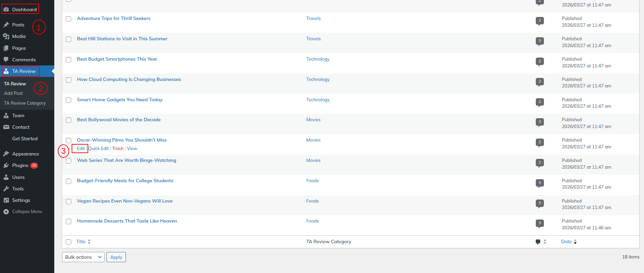This screenshot has width=644, height=273.
Task: Open the Plugins plug icon
Action: tap(6, 165)
